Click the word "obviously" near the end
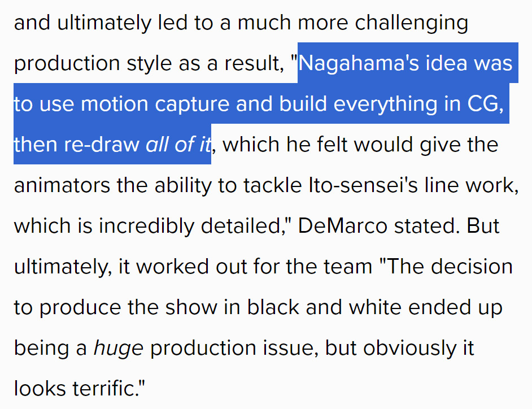The width and height of the screenshot is (532, 409). 405,348
